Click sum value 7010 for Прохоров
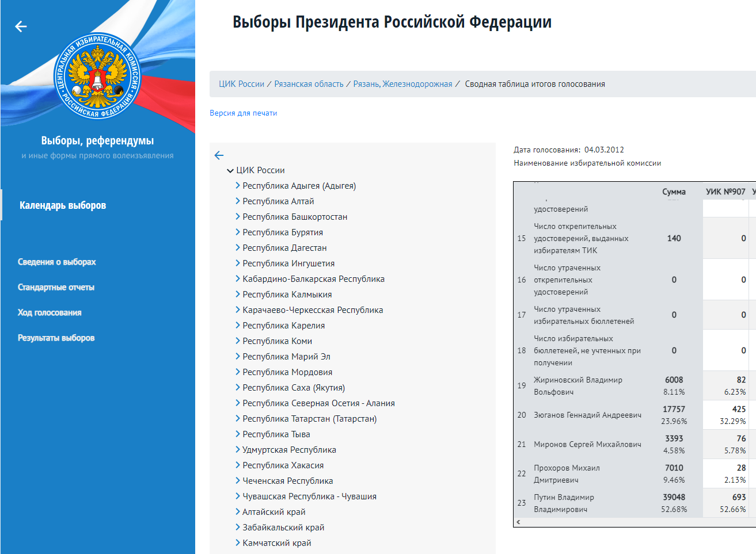Screen dimensions: 756x554 tap(674, 468)
